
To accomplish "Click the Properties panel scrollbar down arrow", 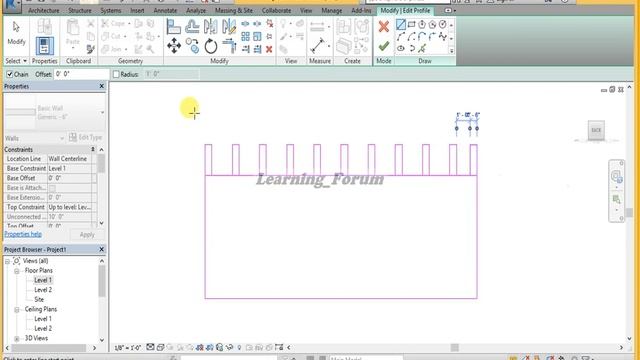I will 101,224.
